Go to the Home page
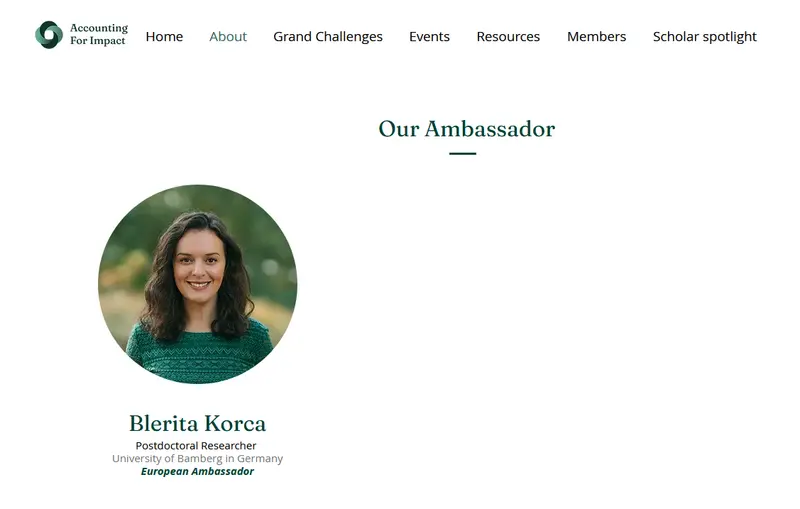 pos(164,37)
